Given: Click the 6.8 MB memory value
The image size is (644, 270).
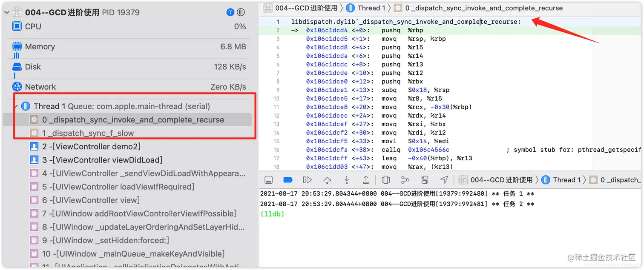Looking at the screenshot, I should pyautogui.click(x=233, y=47).
